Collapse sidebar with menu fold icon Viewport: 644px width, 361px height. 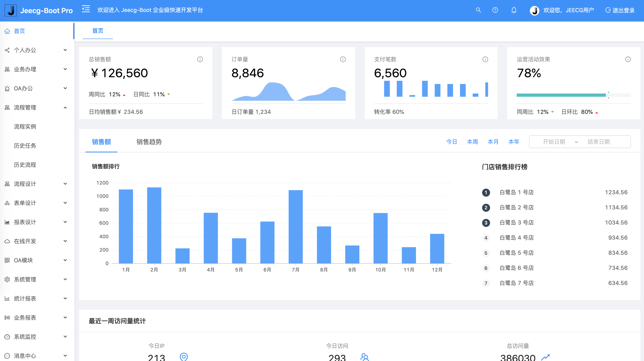86,9
